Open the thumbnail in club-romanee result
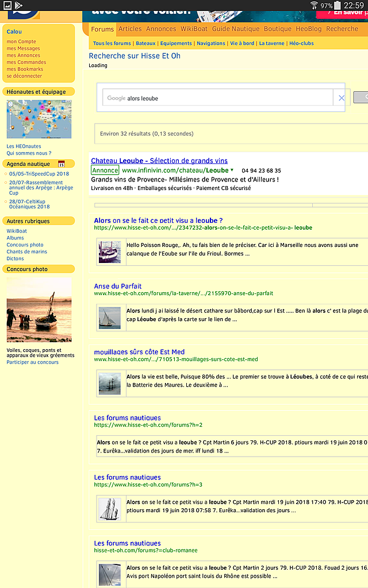Image resolution: width=368 pixels, height=588 pixels. point(110,574)
